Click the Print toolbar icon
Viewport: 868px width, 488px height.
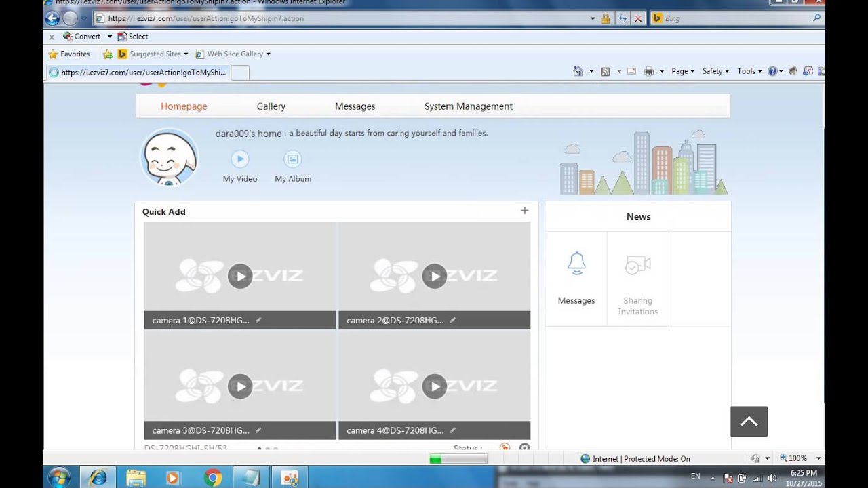tap(649, 71)
